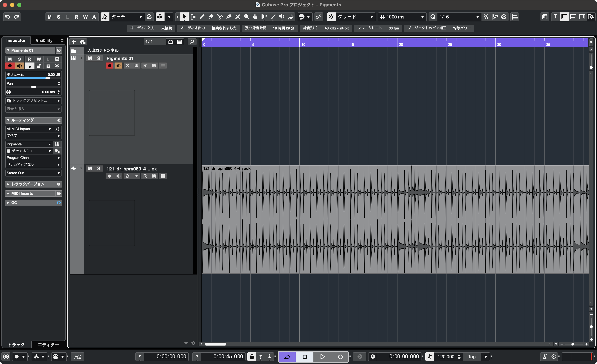597x364 pixels.
Task: Select the 121_dr_bpm080_4-4_rock audio event
Action: (395, 219)
